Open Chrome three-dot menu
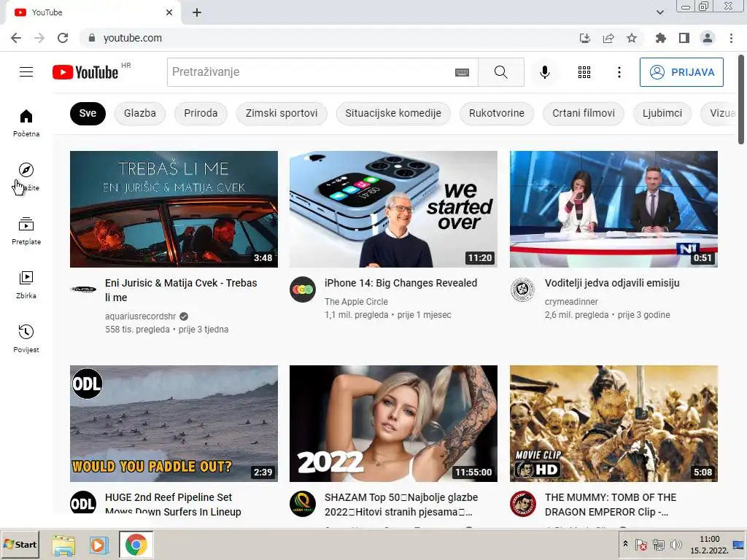Screen dimensions: 747x560 [731, 38]
